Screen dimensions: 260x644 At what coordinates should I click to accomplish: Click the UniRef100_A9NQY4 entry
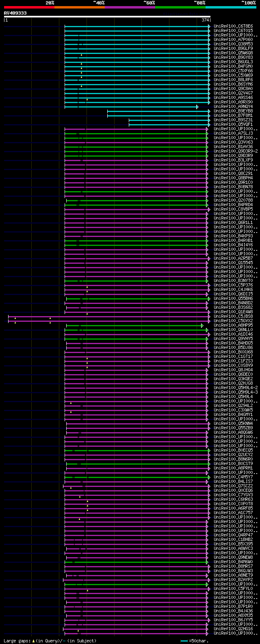pyautogui.click(x=233, y=107)
